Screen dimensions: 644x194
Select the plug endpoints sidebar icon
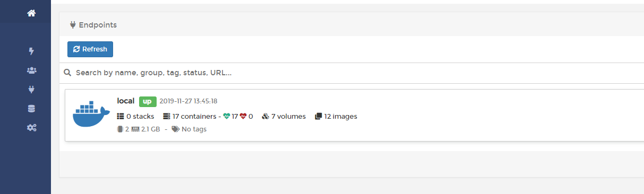pyautogui.click(x=31, y=90)
